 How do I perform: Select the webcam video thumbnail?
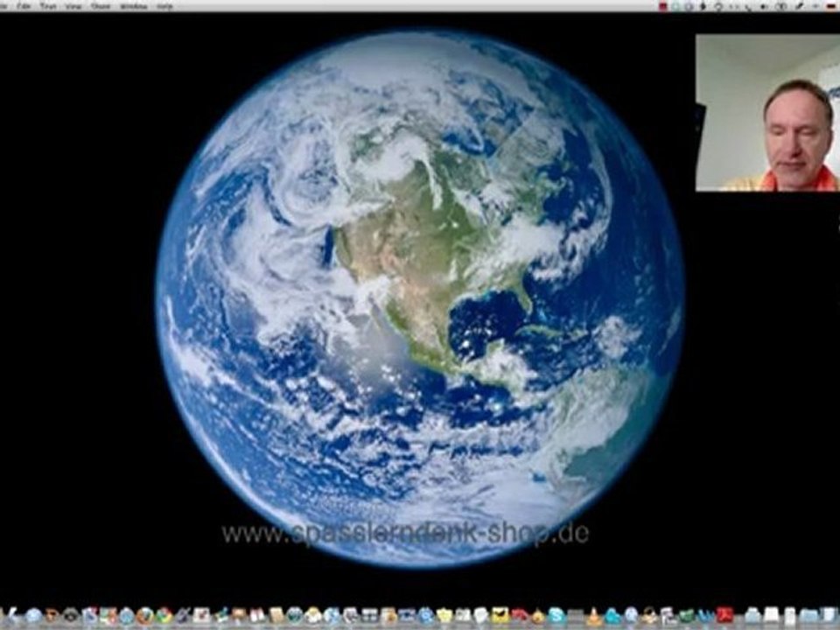click(x=767, y=113)
